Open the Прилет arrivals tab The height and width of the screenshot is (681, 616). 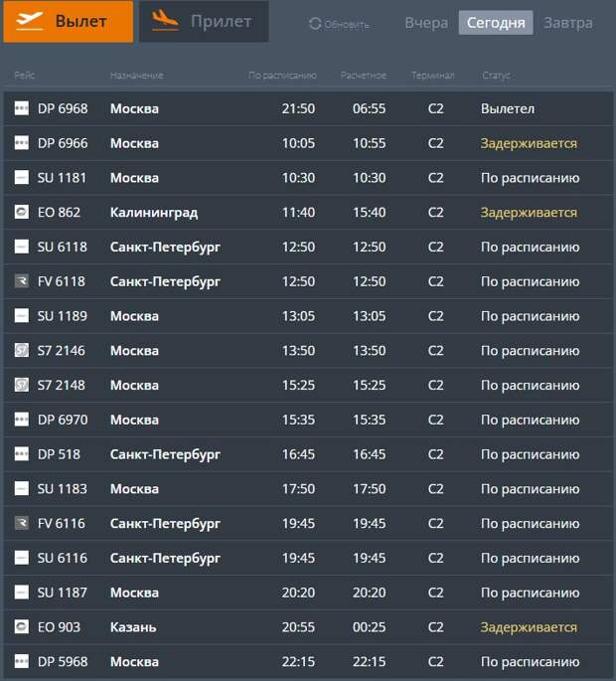click(204, 22)
